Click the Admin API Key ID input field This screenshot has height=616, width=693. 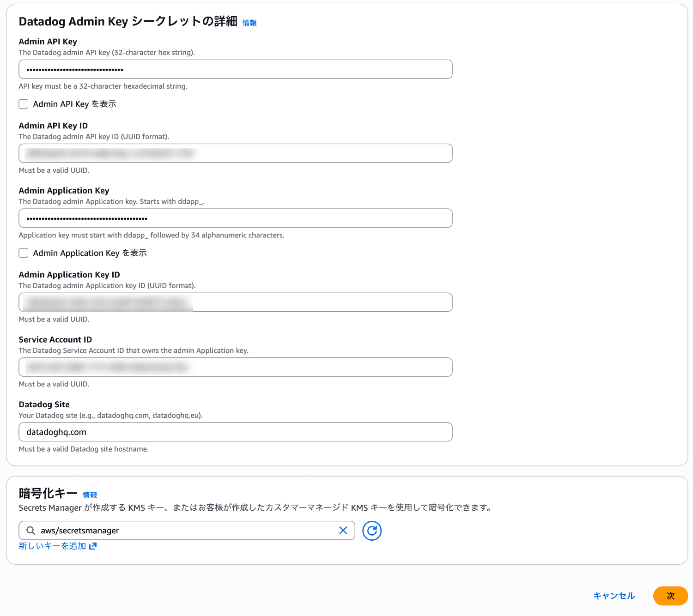(236, 153)
